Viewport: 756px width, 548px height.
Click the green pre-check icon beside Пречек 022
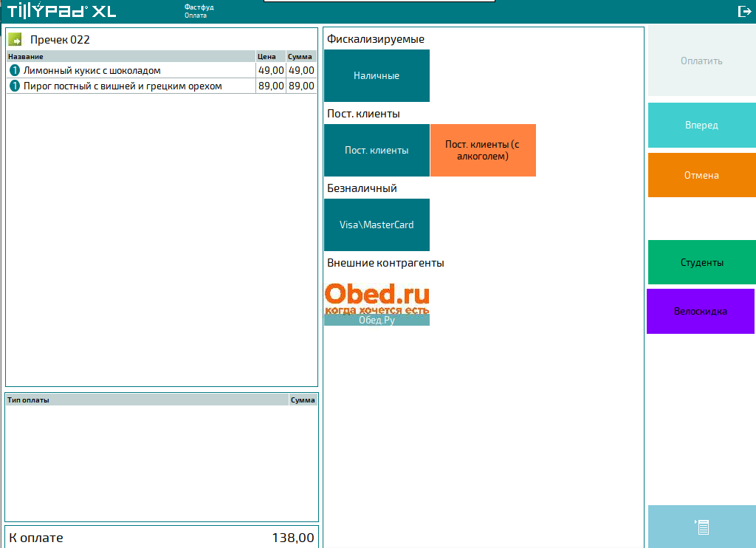(15, 39)
